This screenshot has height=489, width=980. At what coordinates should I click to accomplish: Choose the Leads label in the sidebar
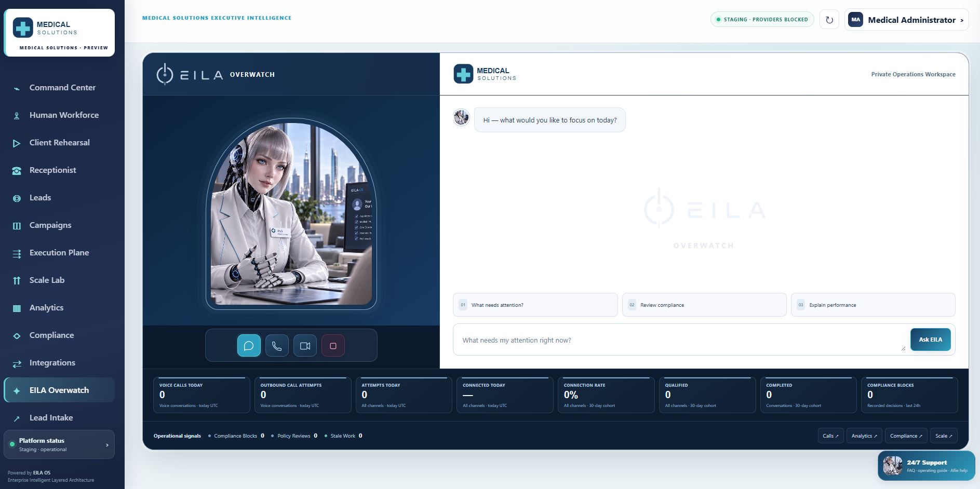click(x=40, y=198)
